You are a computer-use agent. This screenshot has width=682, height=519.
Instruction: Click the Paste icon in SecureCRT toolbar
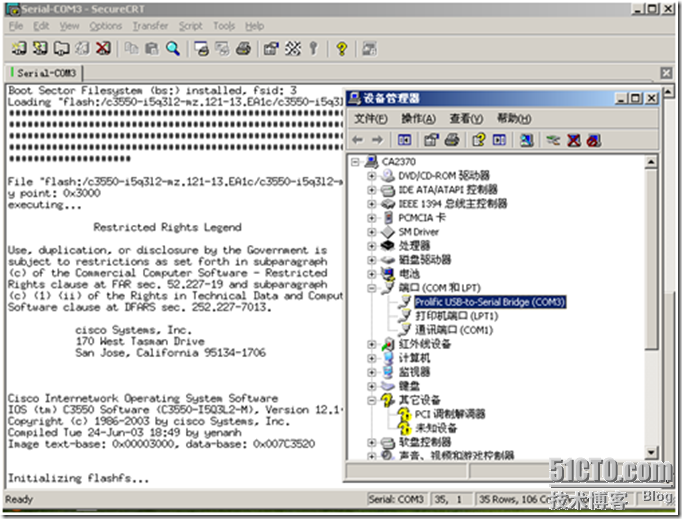pos(152,48)
